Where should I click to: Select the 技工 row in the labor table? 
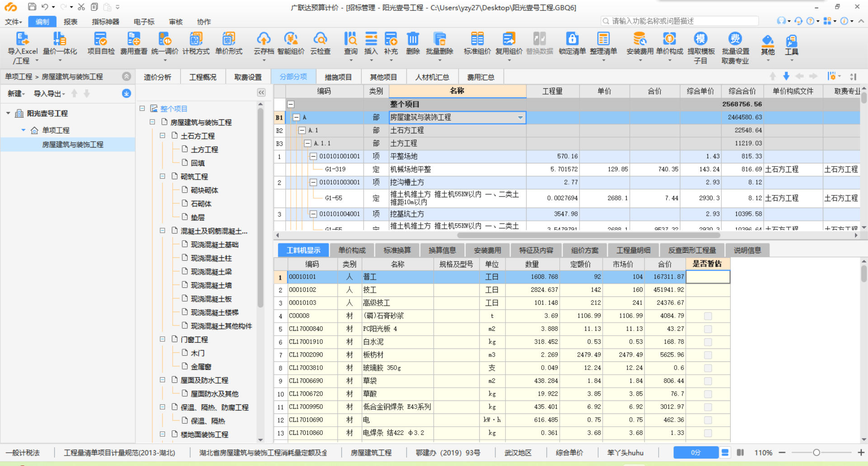[501, 290]
